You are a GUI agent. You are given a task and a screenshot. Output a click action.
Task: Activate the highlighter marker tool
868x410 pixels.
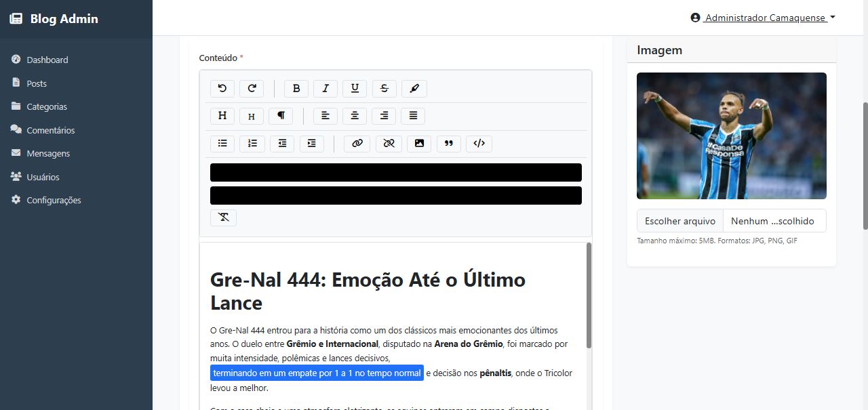(x=414, y=88)
